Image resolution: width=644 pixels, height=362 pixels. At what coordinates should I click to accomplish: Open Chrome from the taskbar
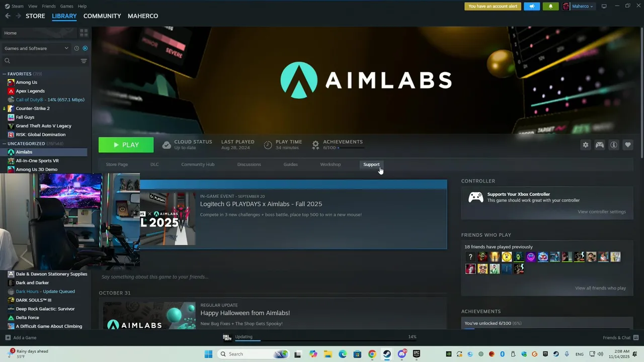coord(372,354)
